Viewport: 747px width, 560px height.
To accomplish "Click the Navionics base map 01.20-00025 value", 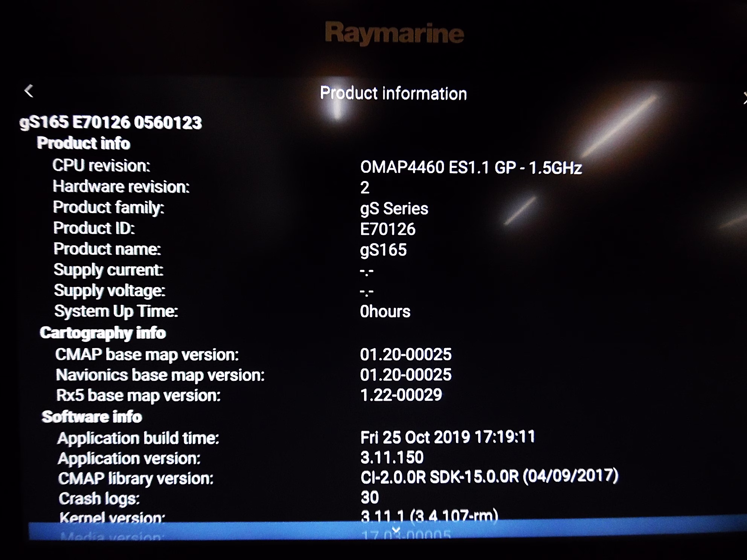I will click(x=406, y=375).
